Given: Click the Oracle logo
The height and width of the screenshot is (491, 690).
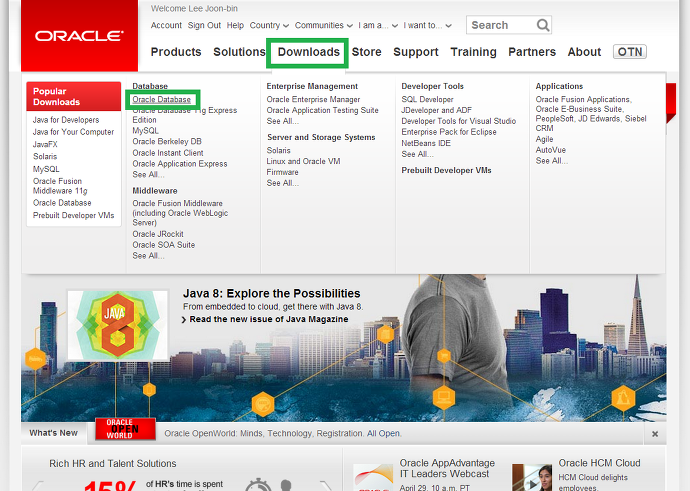Looking at the screenshot, I should coord(79,36).
